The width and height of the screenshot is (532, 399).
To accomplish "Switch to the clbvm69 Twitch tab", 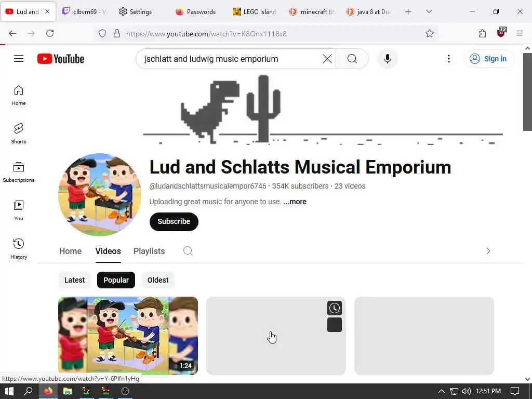I will coord(85,11).
